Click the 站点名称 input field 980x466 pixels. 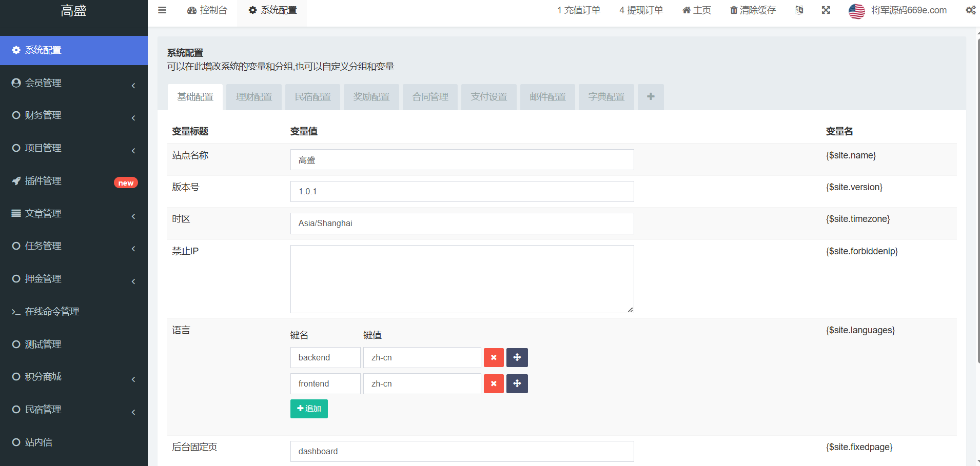tap(462, 160)
